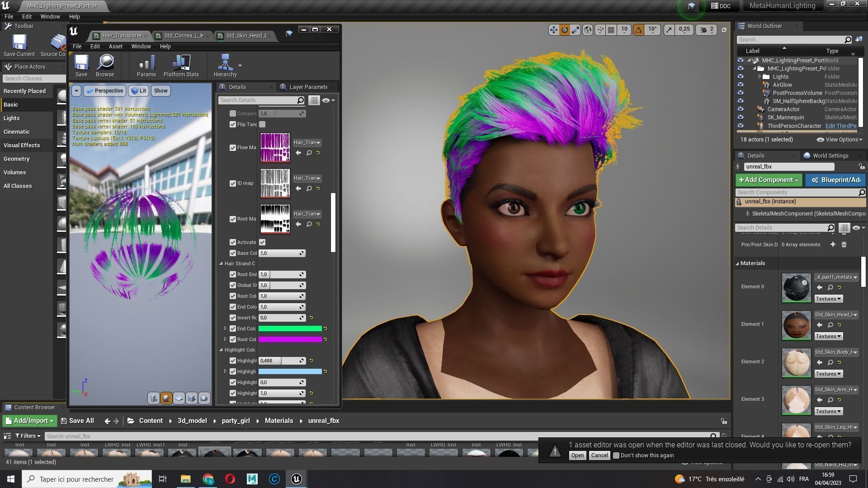Expand the Lights folder in World Outliner

coord(760,77)
